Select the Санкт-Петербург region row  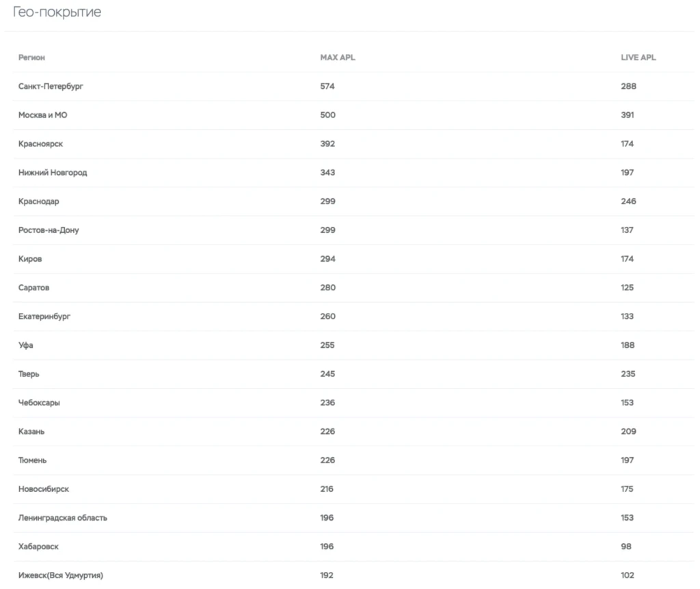353,87
